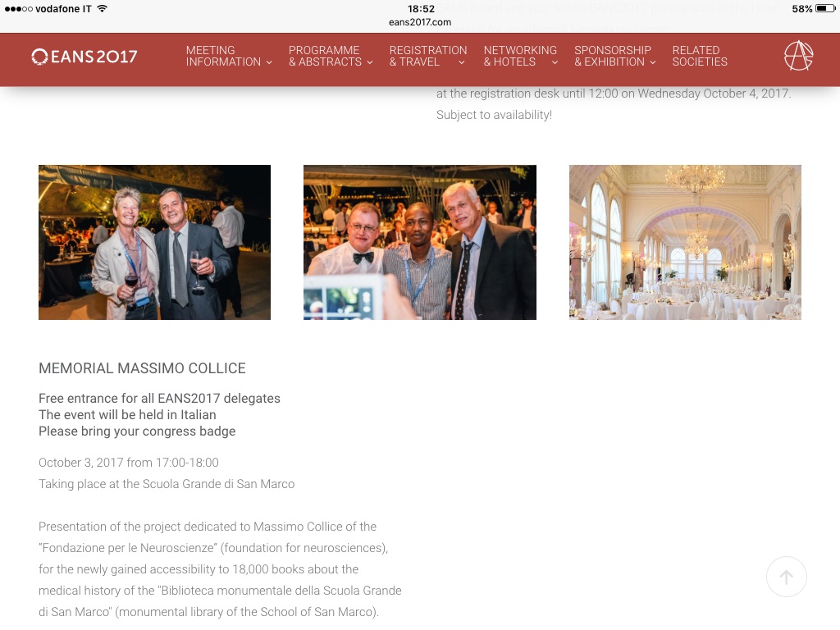The image size is (840, 630).
Task: Tap the cellular signal strength dots
Action: (18, 9)
